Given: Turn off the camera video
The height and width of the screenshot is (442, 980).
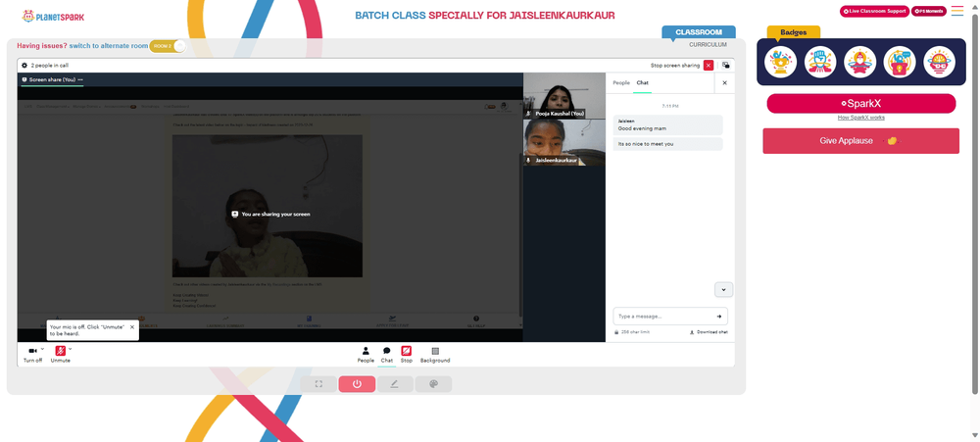Looking at the screenshot, I should point(32,354).
